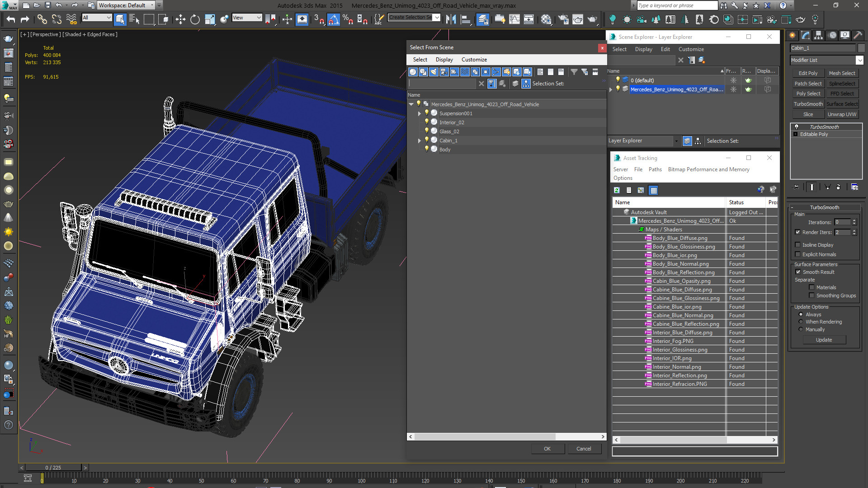
Task: Open Render Setup teapot icon
Action: click(x=563, y=19)
